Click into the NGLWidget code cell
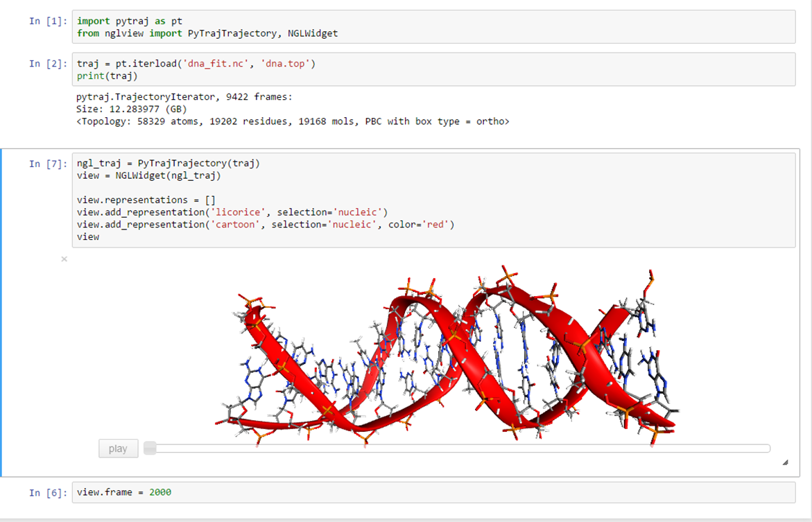This screenshot has height=522, width=812. [x=433, y=200]
